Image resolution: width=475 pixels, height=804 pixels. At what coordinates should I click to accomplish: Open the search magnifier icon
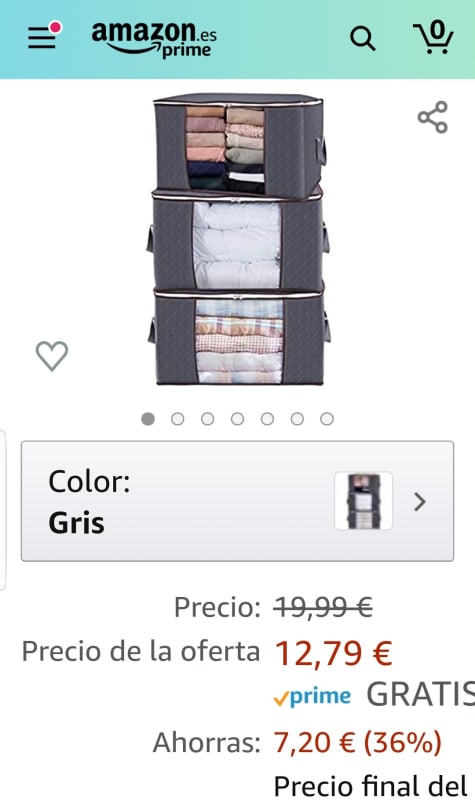pos(363,39)
